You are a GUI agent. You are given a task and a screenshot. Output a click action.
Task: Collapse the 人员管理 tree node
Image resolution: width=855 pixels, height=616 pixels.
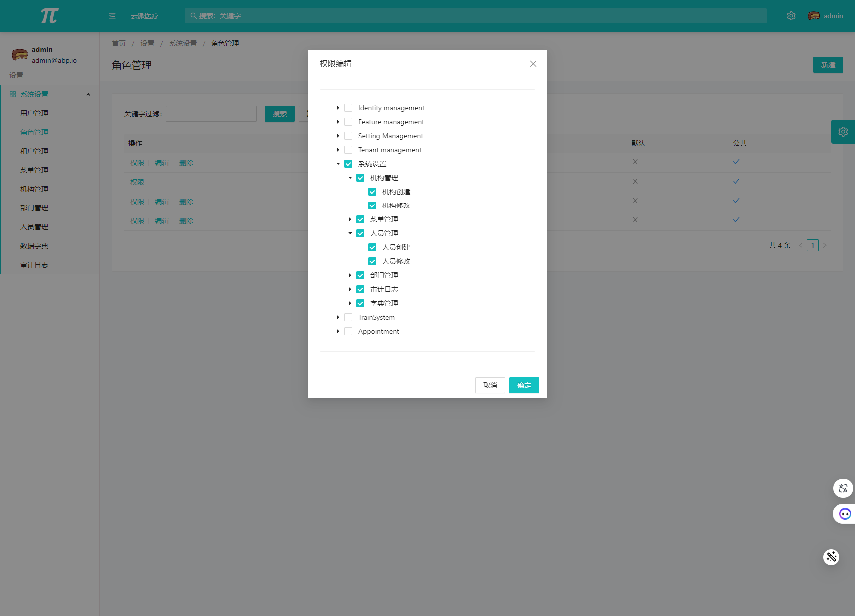click(x=350, y=233)
